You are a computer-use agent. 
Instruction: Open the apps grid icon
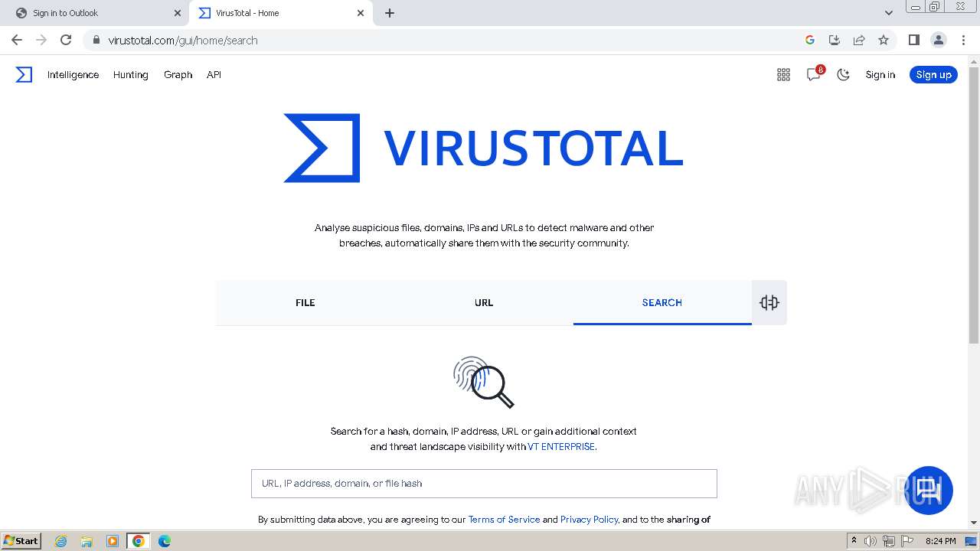(x=783, y=74)
